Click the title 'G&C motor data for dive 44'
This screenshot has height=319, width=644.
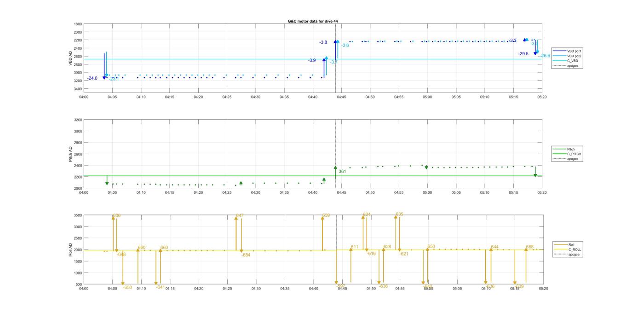pyautogui.click(x=313, y=21)
